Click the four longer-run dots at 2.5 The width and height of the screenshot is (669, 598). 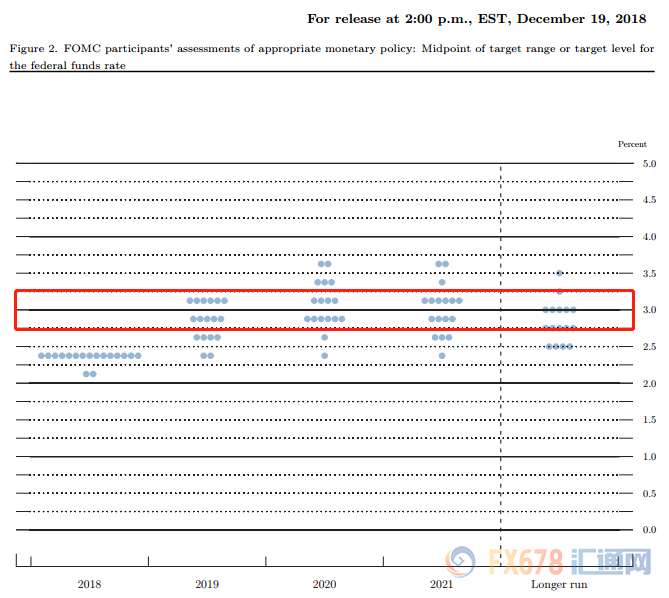(559, 346)
